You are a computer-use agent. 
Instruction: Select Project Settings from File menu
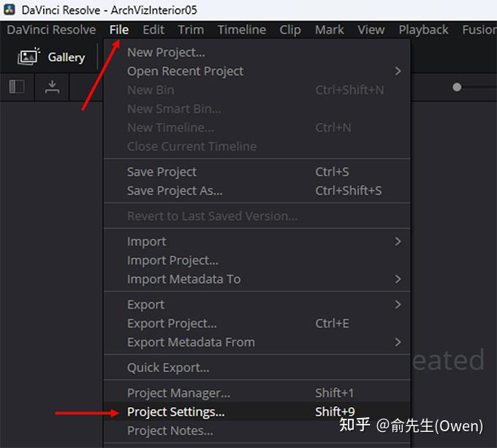click(176, 412)
